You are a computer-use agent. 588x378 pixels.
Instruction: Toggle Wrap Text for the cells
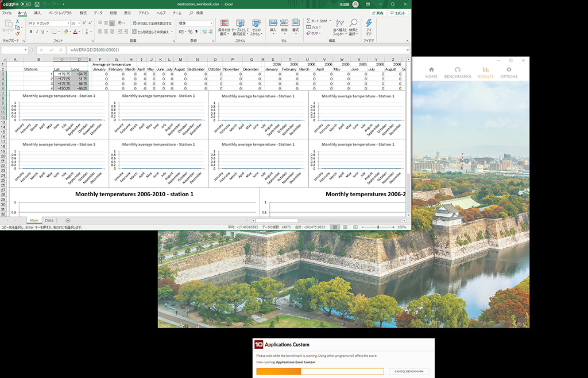(152, 24)
